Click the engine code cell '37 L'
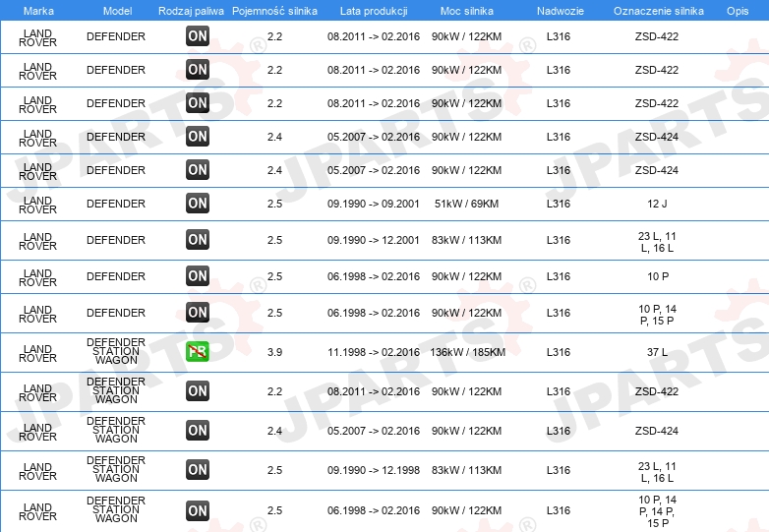This screenshot has width=769, height=532. pyautogui.click(x=657, y=352)
